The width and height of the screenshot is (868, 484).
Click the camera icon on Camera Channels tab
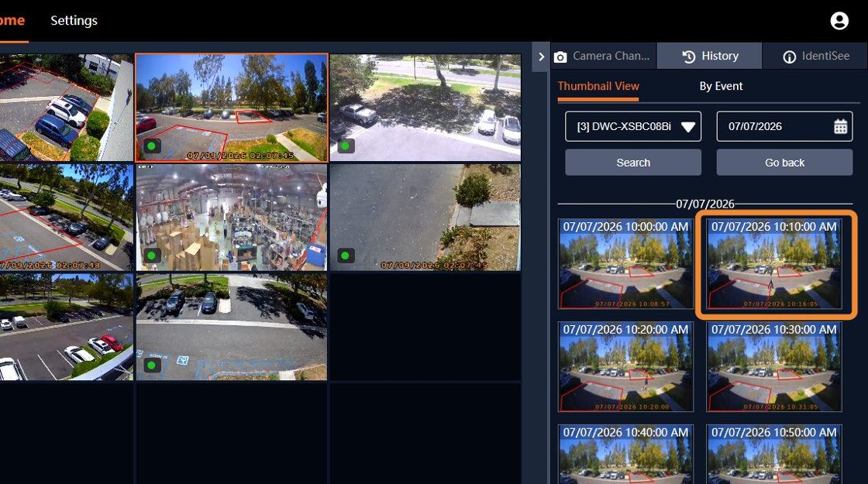[560, 57]
